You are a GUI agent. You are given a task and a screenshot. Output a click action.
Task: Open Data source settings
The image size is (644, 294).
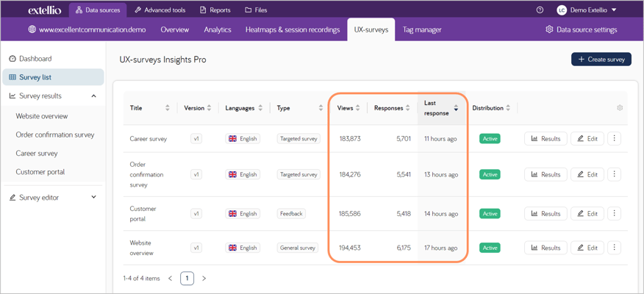coord(581,30)
